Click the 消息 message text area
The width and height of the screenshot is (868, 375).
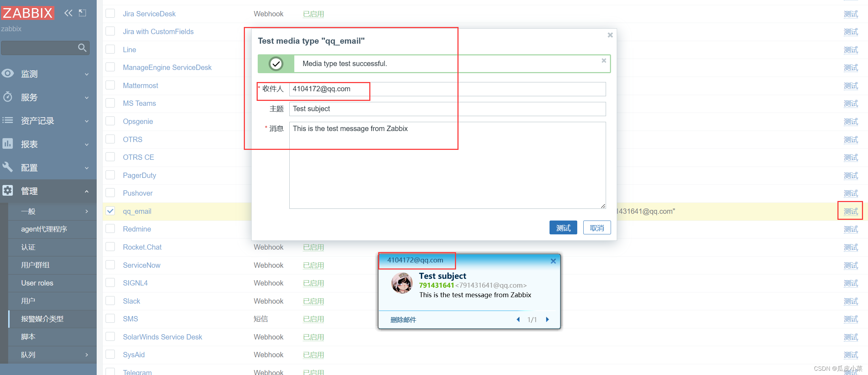tap(448, 165)
